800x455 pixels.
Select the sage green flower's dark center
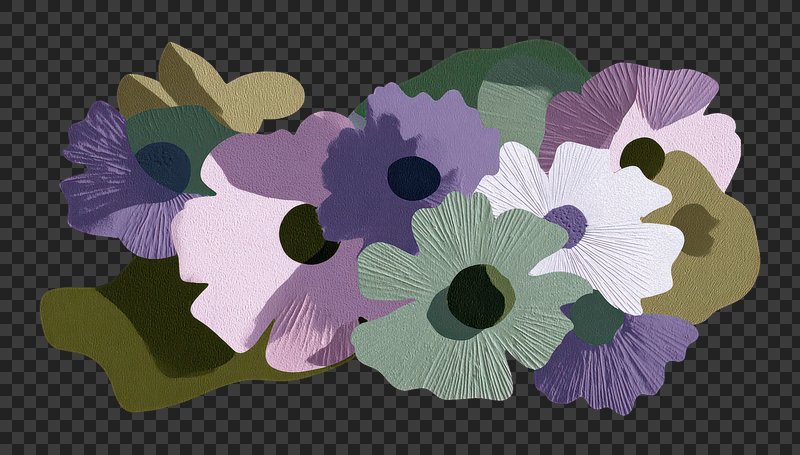coord(476,296)
